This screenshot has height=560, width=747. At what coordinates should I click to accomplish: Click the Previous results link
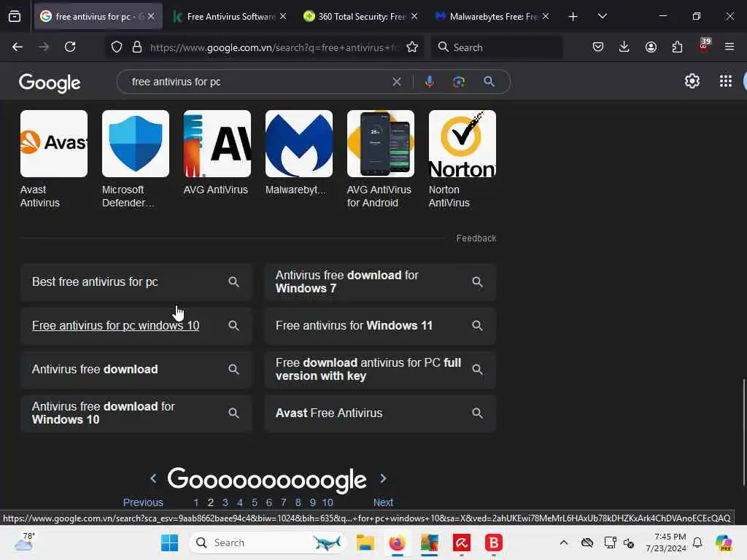[143, 502]
